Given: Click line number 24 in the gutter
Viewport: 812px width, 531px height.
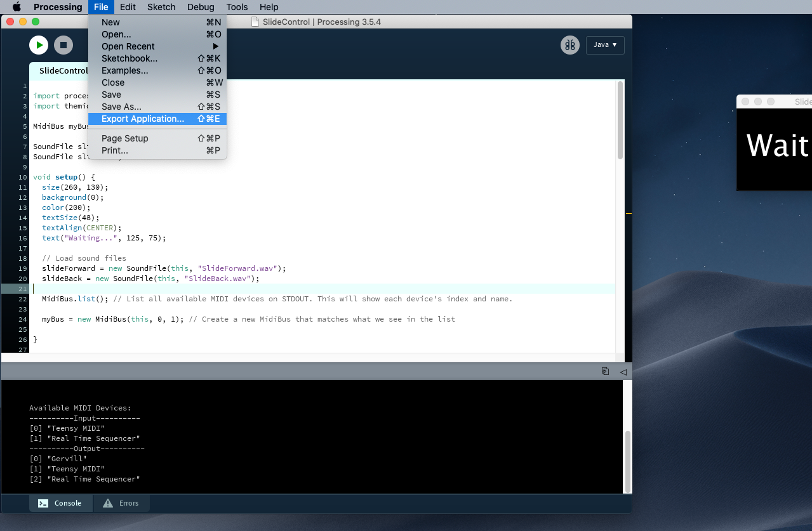Looking at the screenshot, I should tap(23, 319).
